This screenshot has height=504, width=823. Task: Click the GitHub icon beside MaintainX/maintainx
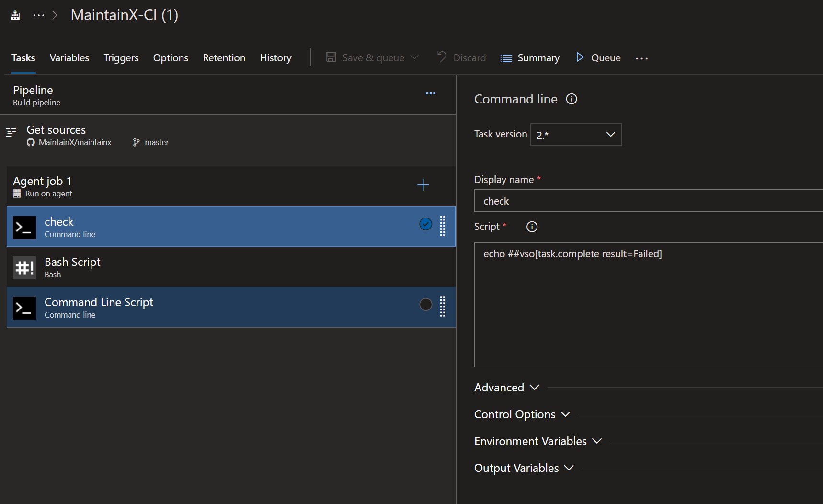(30, 142)
